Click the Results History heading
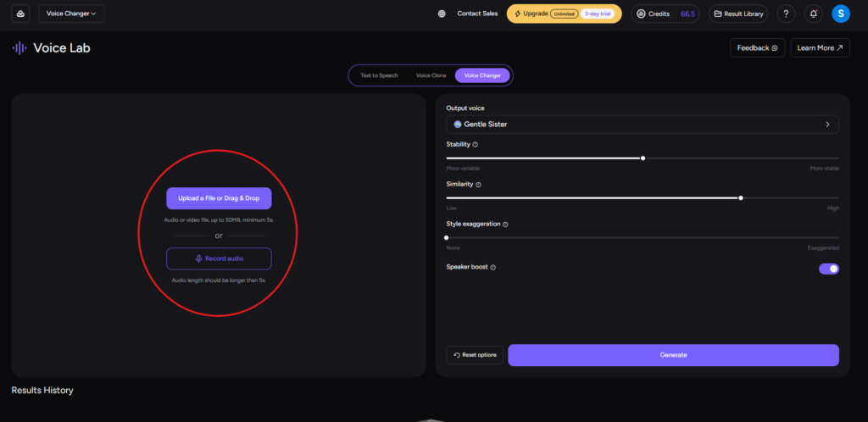Image resolution: width=868 pixels, height=422 pixels. coord(42,390)
